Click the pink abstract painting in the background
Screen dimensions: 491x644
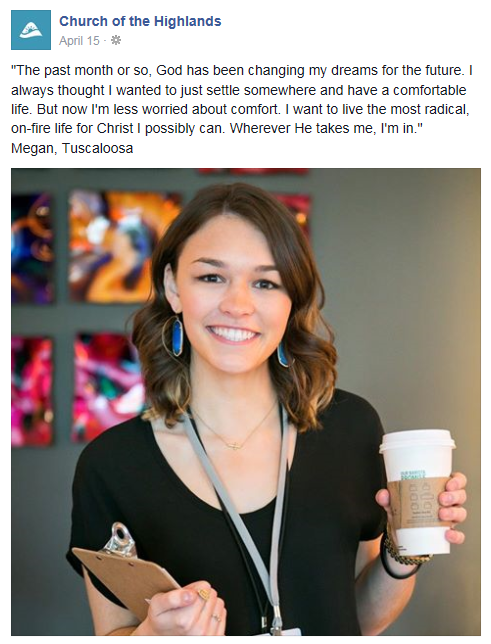coord(108,388)
